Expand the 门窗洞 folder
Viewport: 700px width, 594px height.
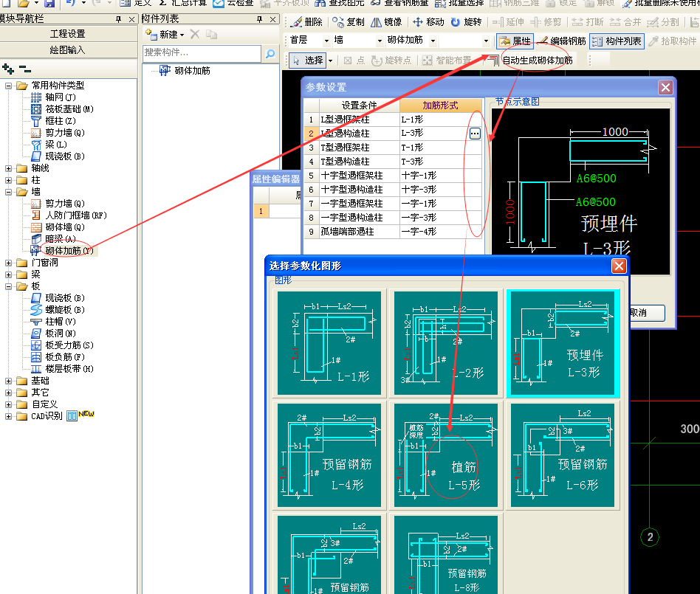(8, 263)
